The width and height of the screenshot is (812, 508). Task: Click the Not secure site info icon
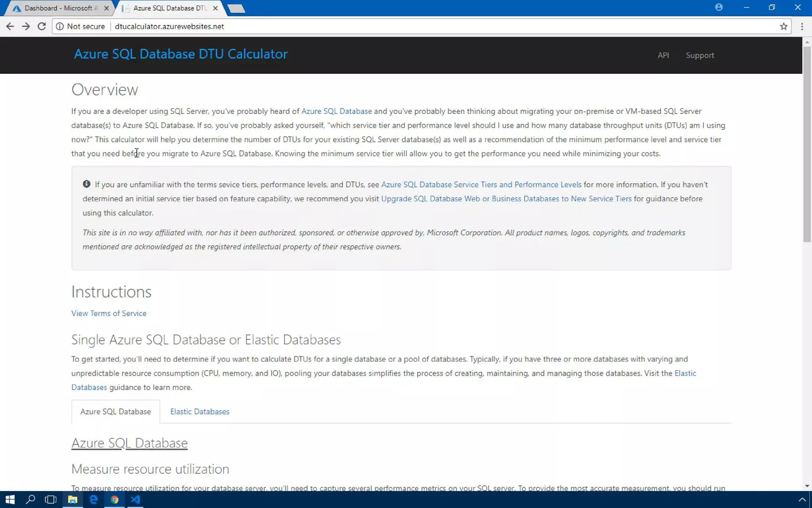pyautogui.click(x=60, y=26)
